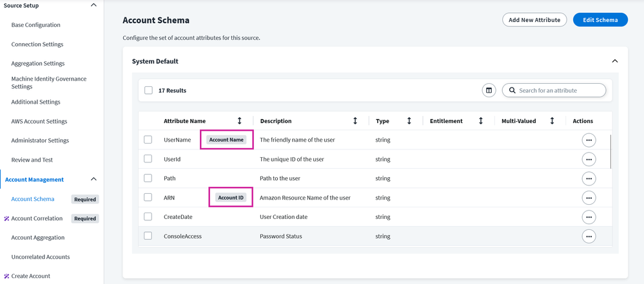Image resolution: width=644 pixels, height=284 pixels.
Task: Click the UserName attribute text
Action: coord(177,140)
